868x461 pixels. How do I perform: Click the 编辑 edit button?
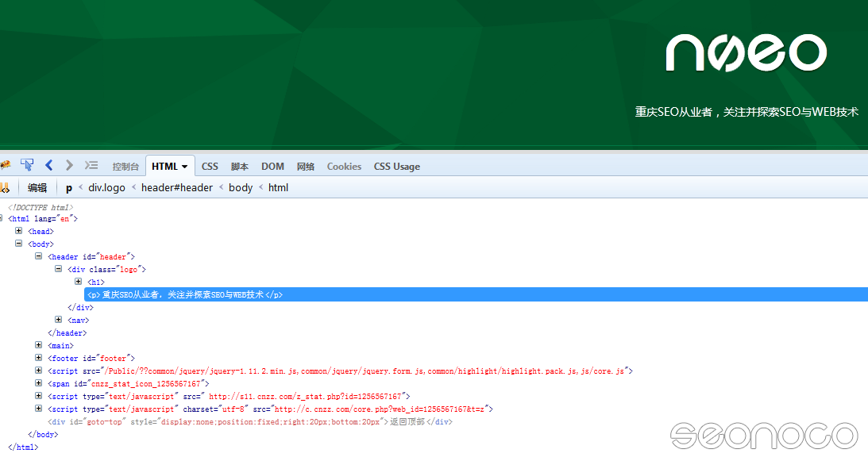[37, 188]
